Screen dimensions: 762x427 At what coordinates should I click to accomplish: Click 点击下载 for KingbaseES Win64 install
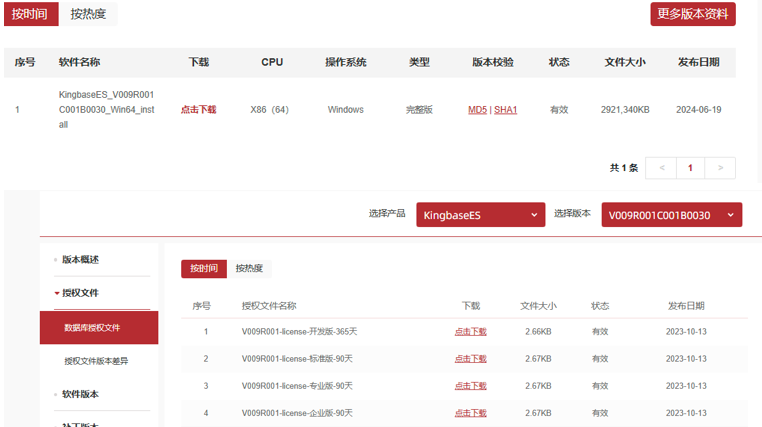(x=198, y=110)
